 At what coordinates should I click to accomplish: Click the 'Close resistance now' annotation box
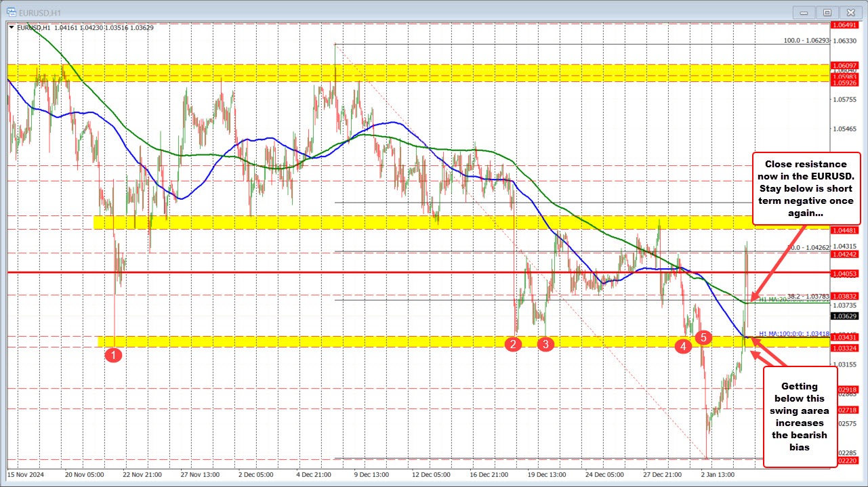(x=806, y=188)
